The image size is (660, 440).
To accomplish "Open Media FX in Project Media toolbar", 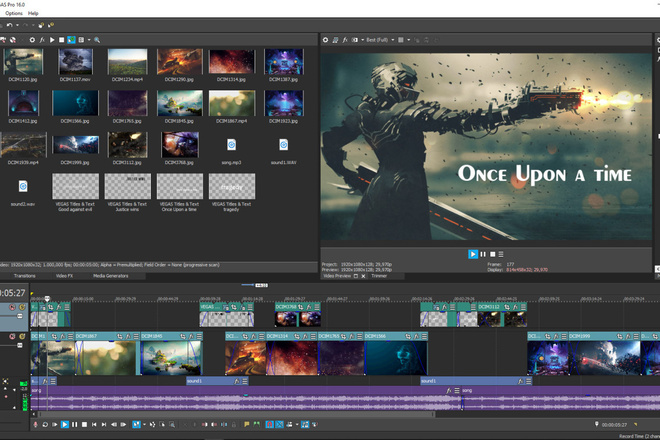I will point(42,40).
